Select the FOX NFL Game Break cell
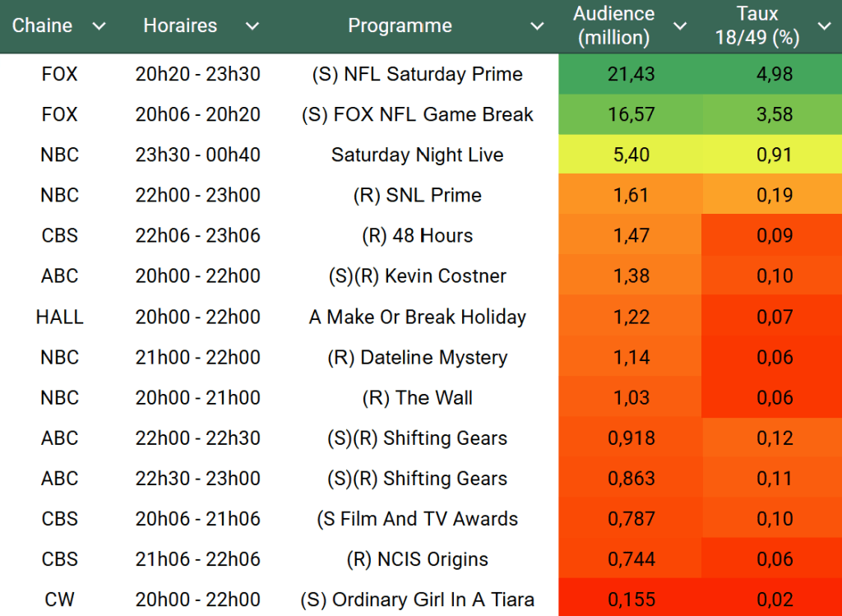The width and height of the screenshot is (842, 616). pos(417,114)
